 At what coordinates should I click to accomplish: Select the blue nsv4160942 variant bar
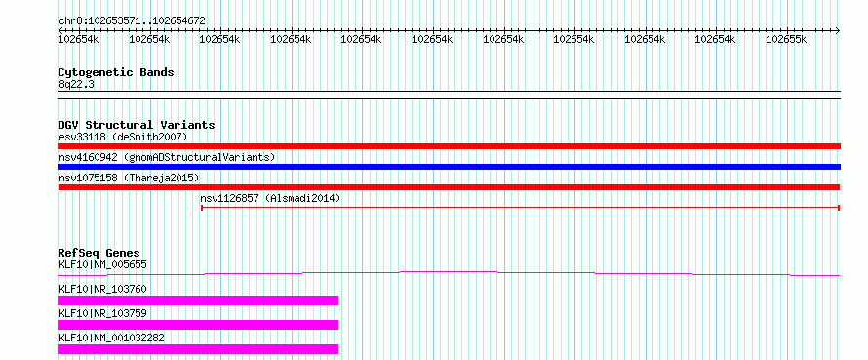coord(449,167)
